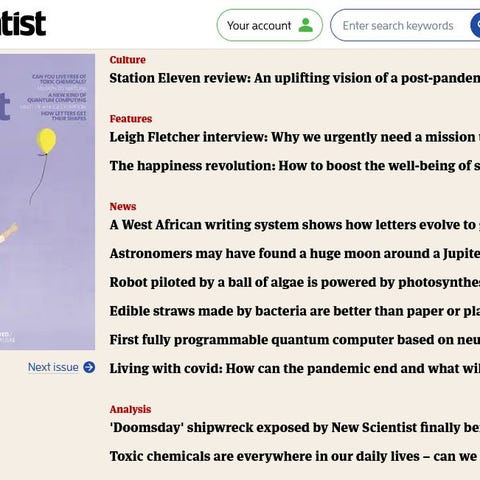
Task: Open The happiness revolution article
Action: point(295,166)
